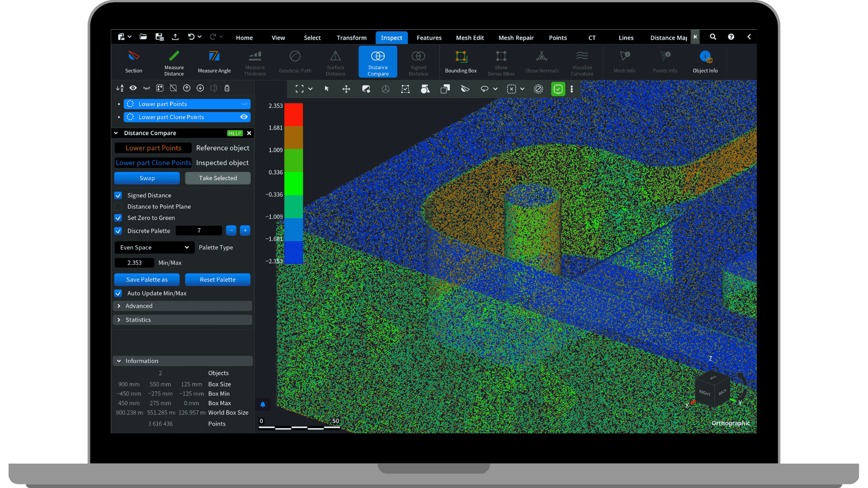Enable Distance to Point Plane checkbox
This screenshot has width=868, height=488.
[x=118, y=206]
